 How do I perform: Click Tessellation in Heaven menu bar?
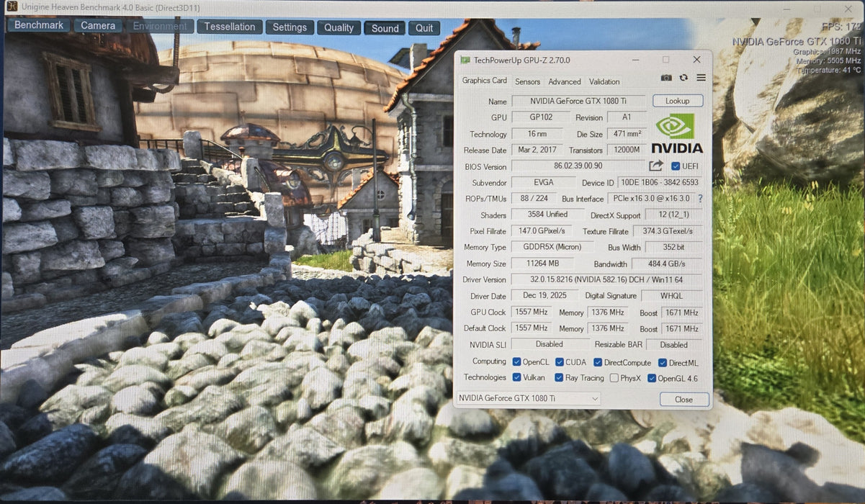(230, 27)
